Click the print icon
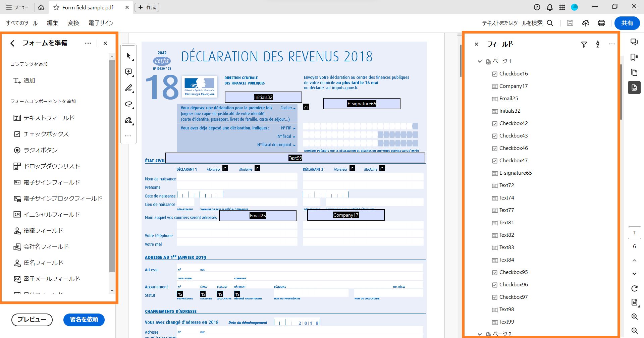 601,23
